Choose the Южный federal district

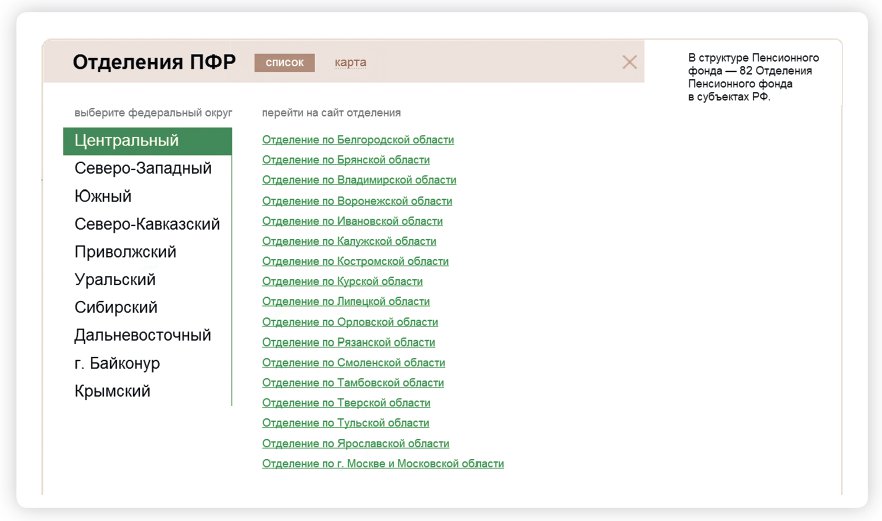pyautogui.click(x=103, y=196)
